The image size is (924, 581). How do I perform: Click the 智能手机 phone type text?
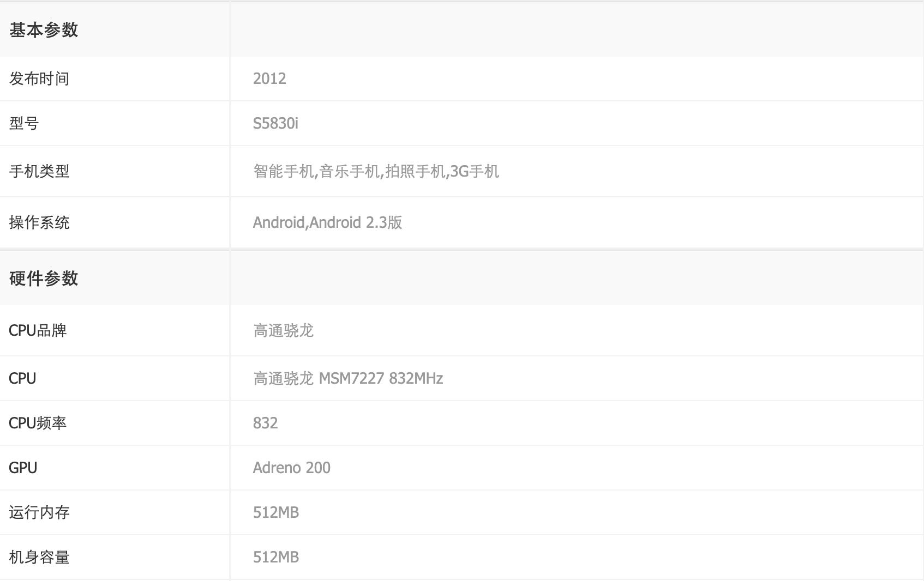284,171
